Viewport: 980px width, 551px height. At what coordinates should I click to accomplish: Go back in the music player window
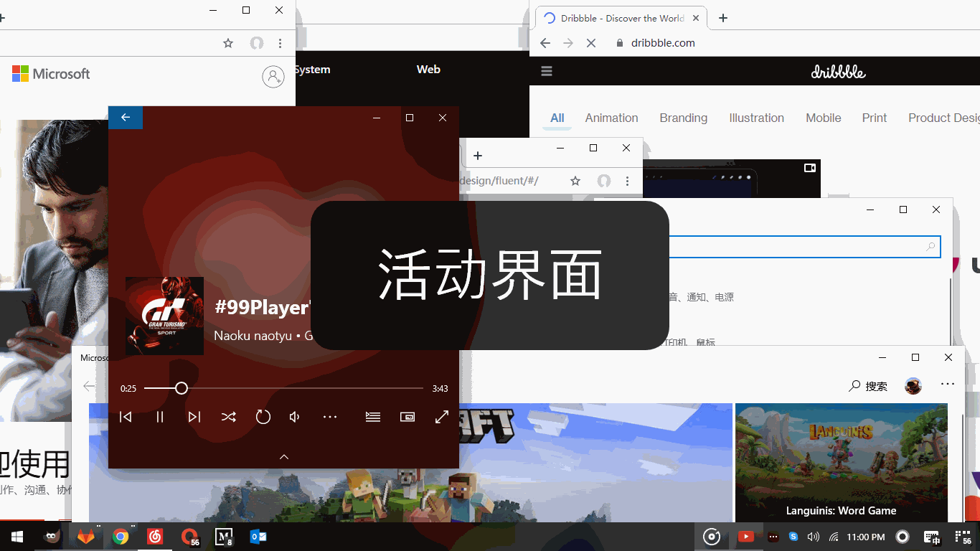(126, 118)
